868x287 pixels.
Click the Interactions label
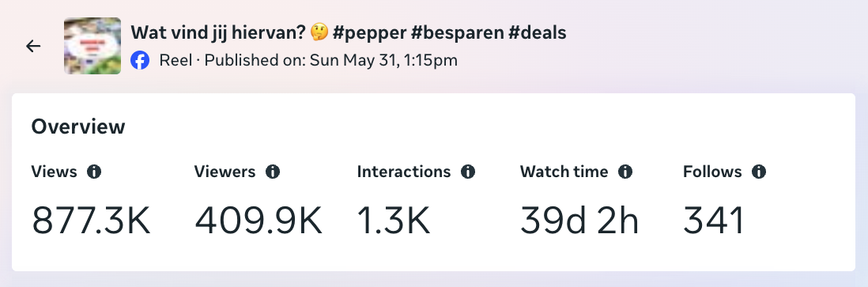(403, 172)
